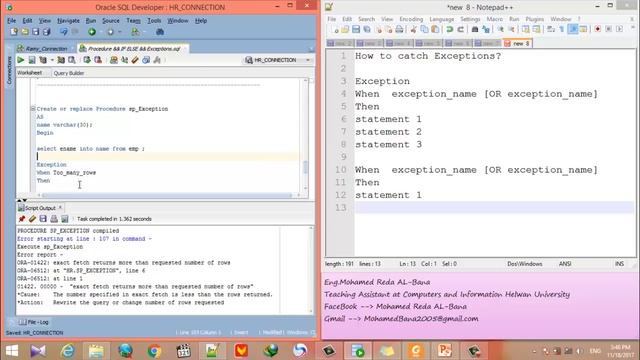Open the HR_CONNECTION connection dropdown
Screen dimensions: 640x360
pyautogui.click(x=308, y=60)
